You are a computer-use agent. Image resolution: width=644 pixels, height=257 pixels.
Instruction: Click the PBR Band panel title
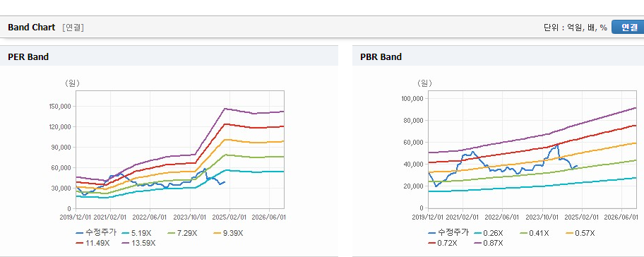[381, 56]
